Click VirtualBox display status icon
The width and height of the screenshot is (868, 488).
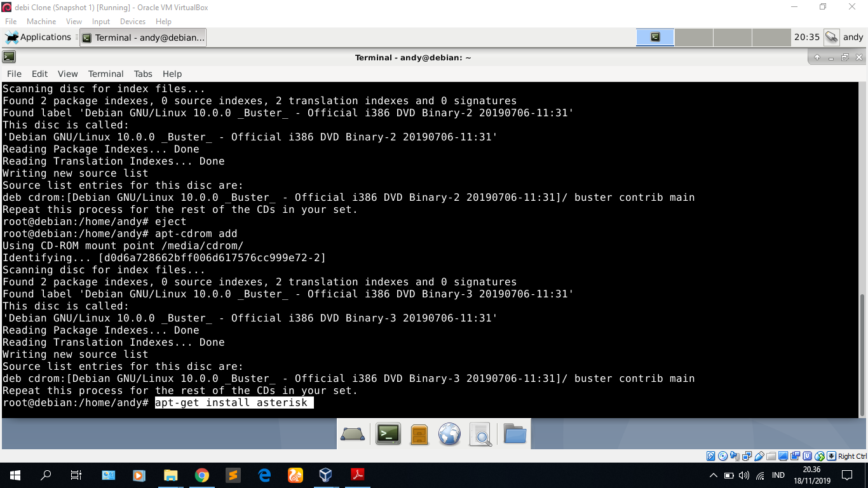[783, 456]
